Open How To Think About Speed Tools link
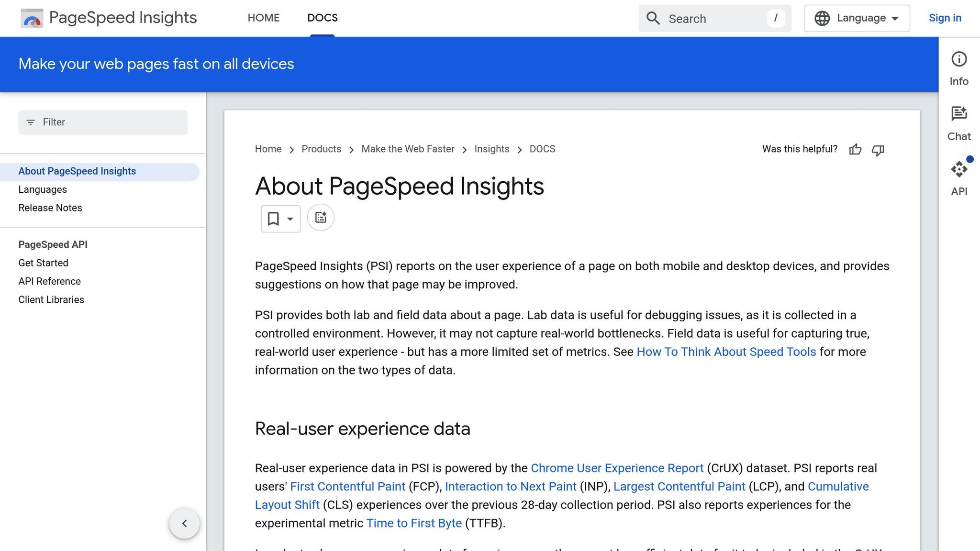Image resolution: width=980 pixels, height=551 pixels. (x=726, y=352)
